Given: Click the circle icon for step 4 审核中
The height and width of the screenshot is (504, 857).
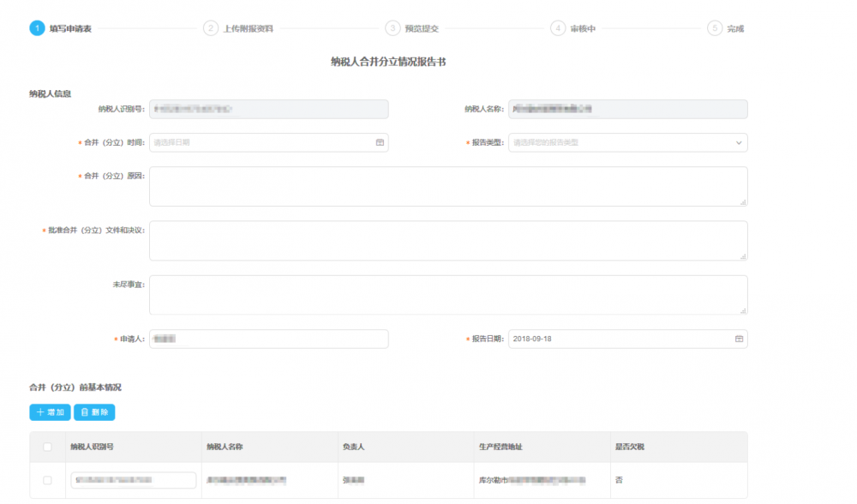Looking at the screenshot, I should pyautogui.click(x=558, y=27).
